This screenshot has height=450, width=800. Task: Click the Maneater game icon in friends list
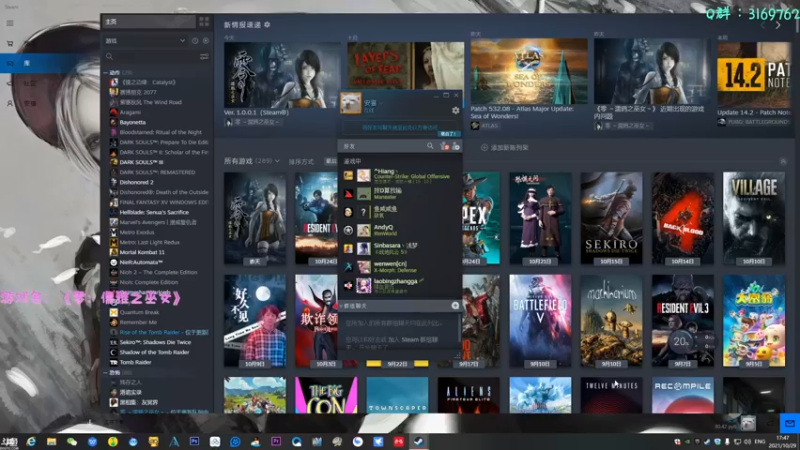348,194
